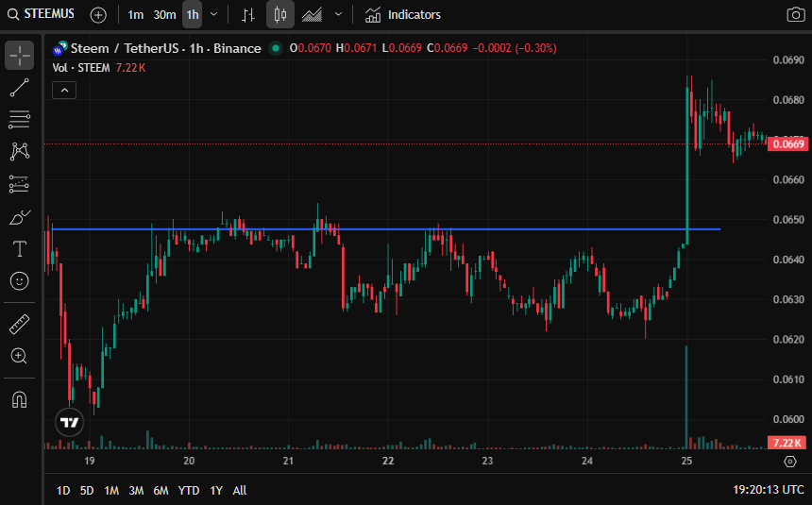Select the brush drawing tool
Viewport: 812px width, 505px height.
[19, 217]
